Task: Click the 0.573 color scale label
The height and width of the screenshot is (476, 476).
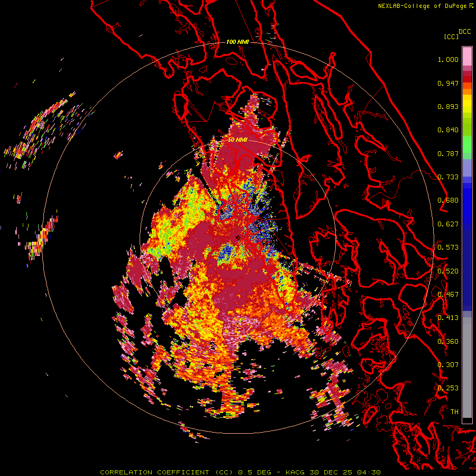Action: 448,248
